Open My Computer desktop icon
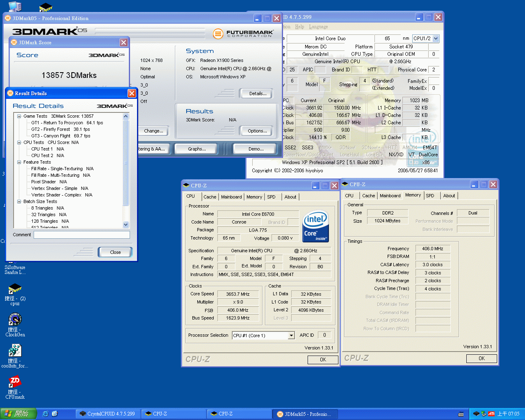525x420 pixels. 15,6
